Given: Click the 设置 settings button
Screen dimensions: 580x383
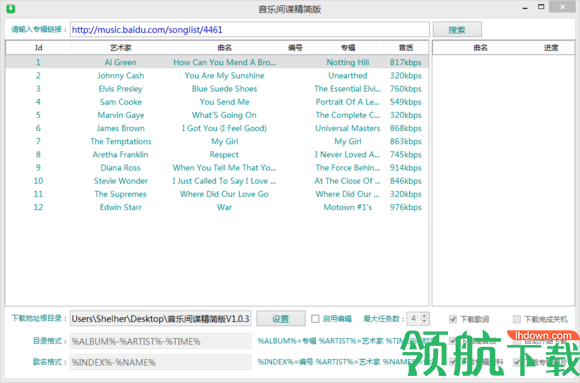Looking at the screenshot, I should 281,319.
